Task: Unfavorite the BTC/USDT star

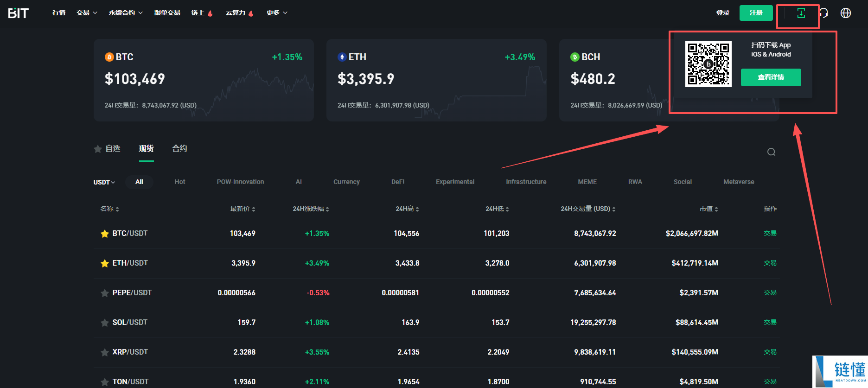Action: tap(105, 234)
